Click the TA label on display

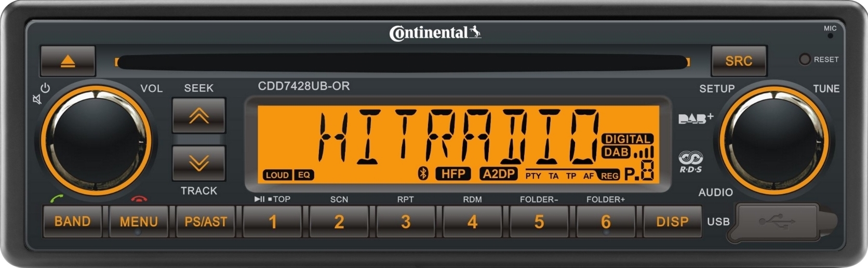[x=554, y=176]
